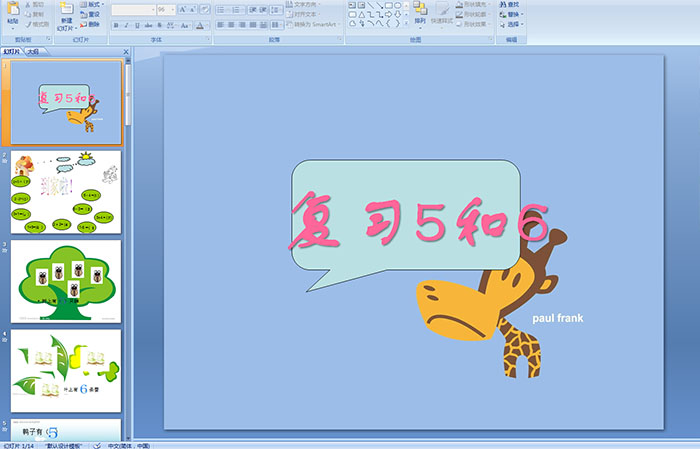The image size is (700, 449).
Task: Click Replace (替换) in Editing group
Action: (x=509, y=14)
